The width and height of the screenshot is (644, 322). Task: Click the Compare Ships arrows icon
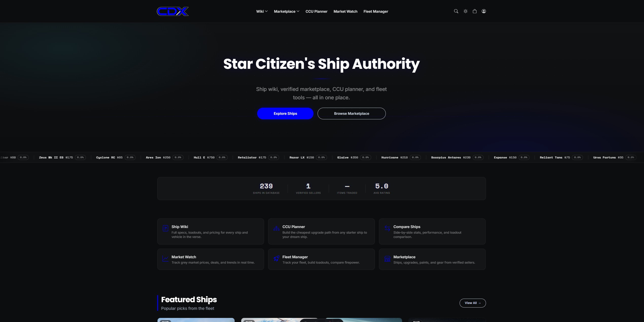[387, 228]
